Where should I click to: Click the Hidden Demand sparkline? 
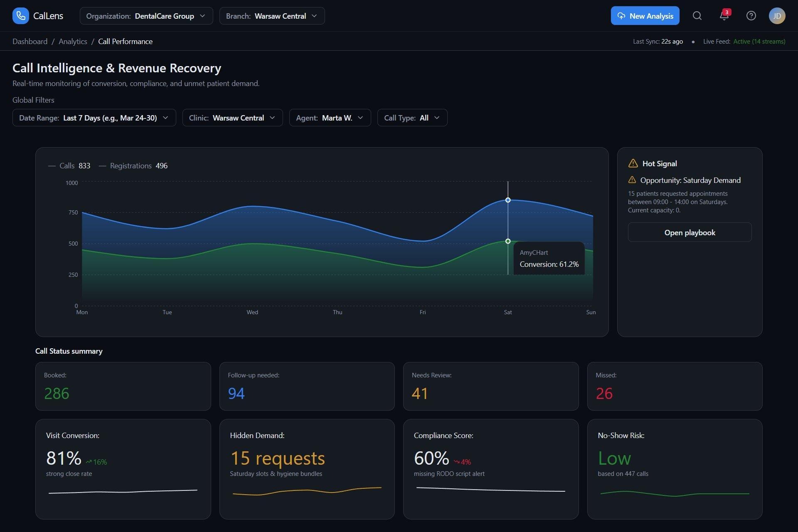click(307, 491)
